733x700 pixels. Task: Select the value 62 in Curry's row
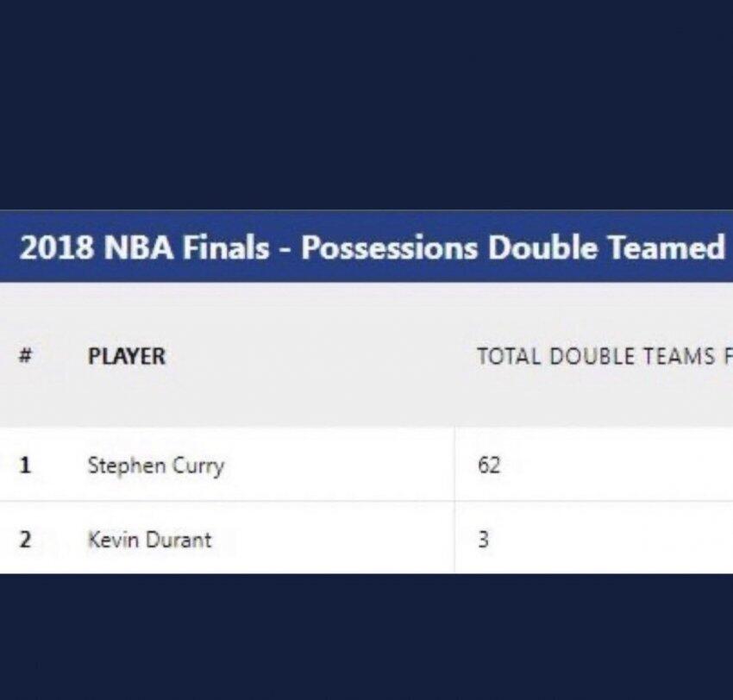489,466
